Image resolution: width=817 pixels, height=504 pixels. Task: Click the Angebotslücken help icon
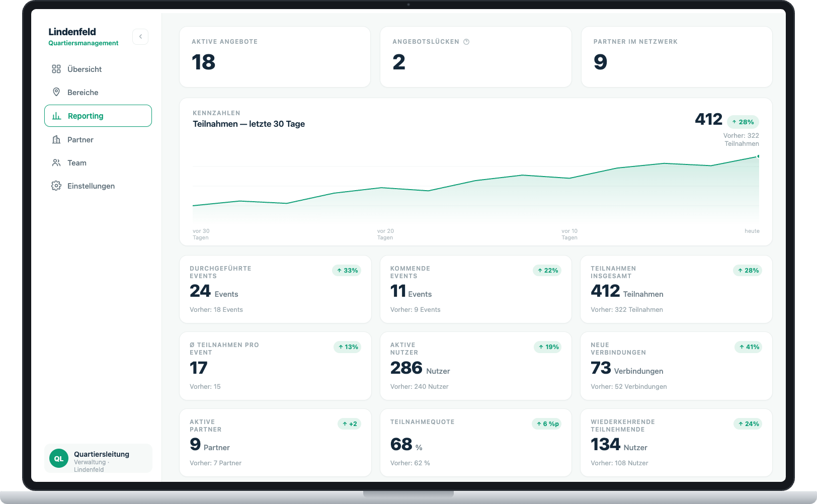[466, 42]
